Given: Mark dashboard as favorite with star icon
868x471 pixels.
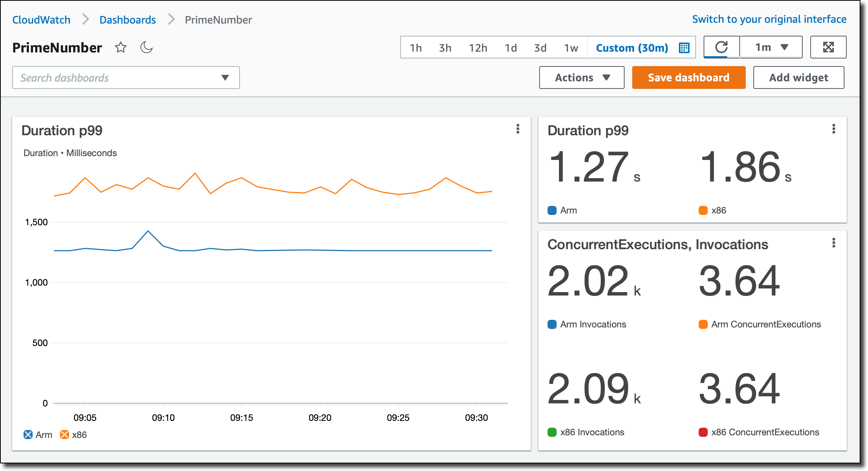Looking at the screenshot, I should coord(121,47).
